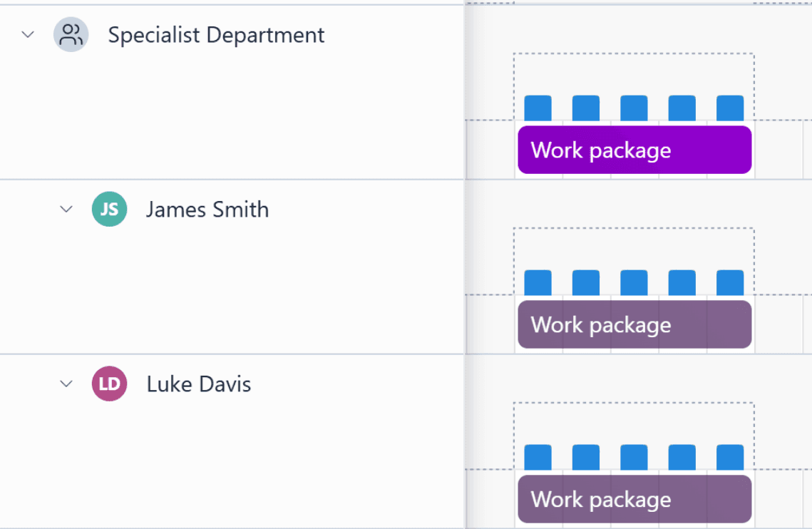Select the Specialist Department label
This screenshot has height=529, width=812.
click(216, 35)
